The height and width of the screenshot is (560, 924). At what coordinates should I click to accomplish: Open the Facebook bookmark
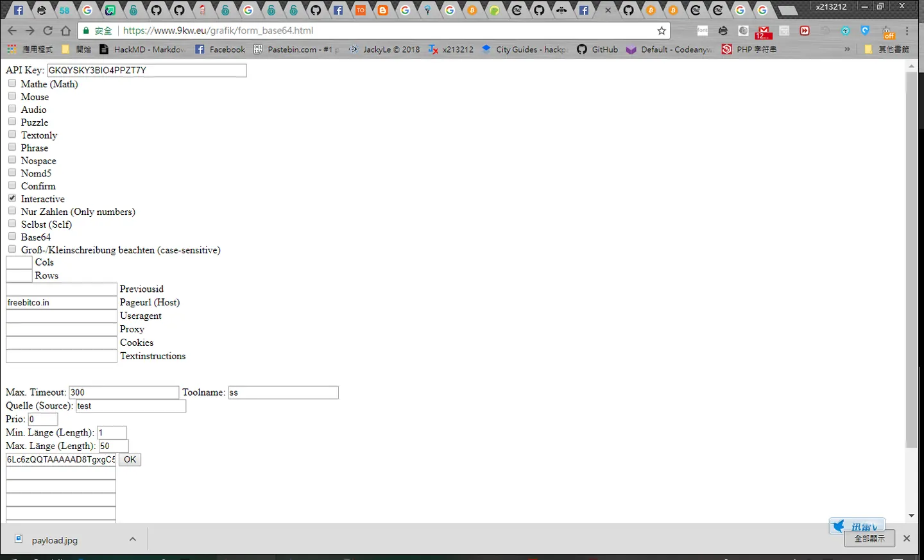(x=219, y=49)
